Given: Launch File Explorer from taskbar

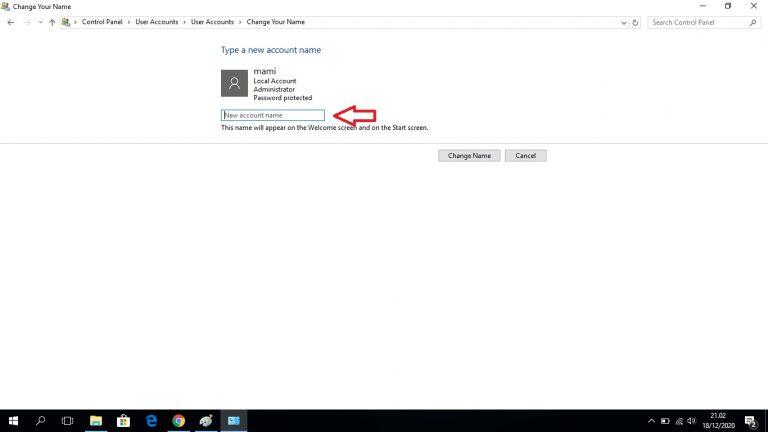Looking at the screenshot, I should click(96, 421).
